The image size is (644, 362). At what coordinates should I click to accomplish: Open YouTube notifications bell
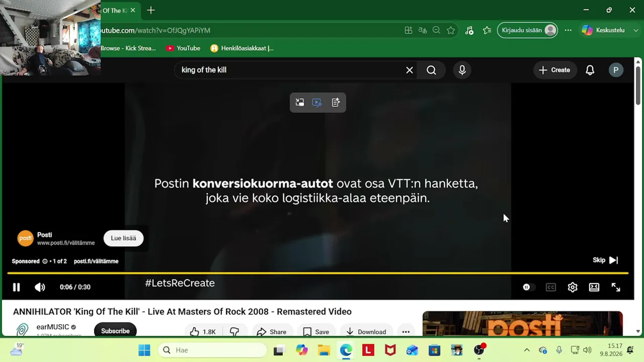tap(590, 70)
